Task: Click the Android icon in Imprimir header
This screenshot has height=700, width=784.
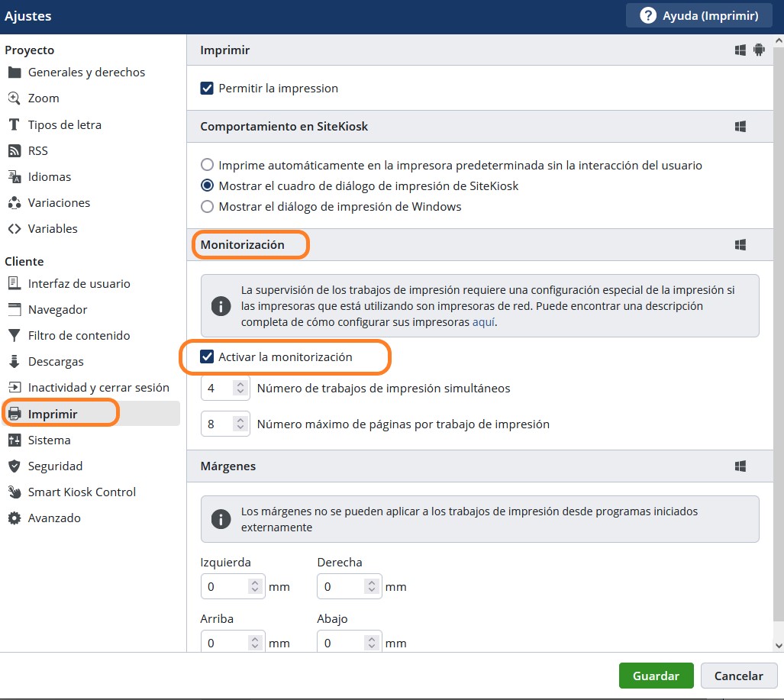Action: [758, 50]
